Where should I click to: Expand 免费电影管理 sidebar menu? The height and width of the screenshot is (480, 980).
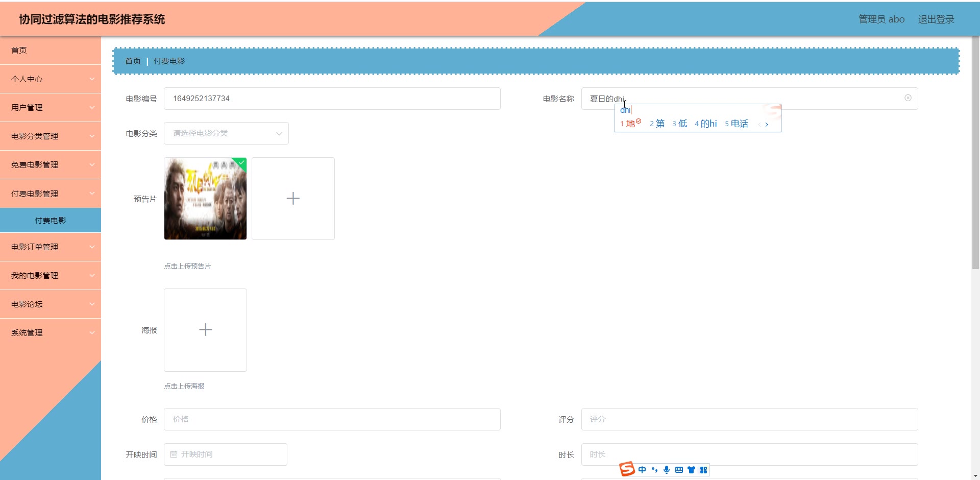(x=51, y=165)
